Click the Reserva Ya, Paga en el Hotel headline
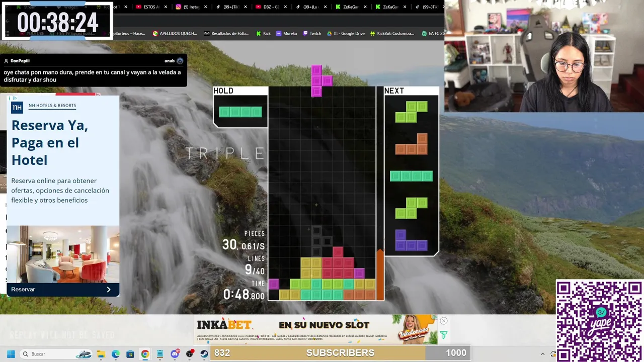Viewport: 644px width, 362px height. coord(49,143)
